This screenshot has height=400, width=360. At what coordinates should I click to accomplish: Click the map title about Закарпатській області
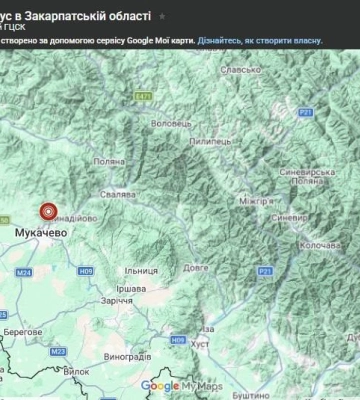tap(75, 16)
